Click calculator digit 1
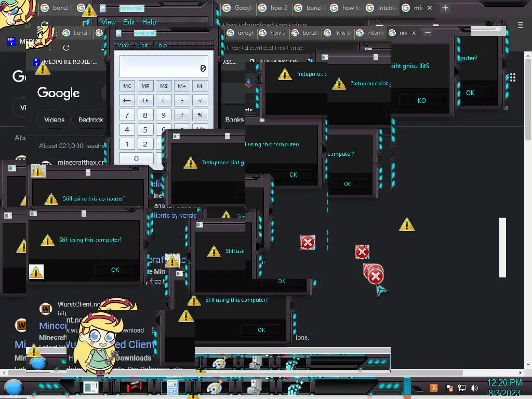Viewport: 532px width, 399px height. [127, 144]
